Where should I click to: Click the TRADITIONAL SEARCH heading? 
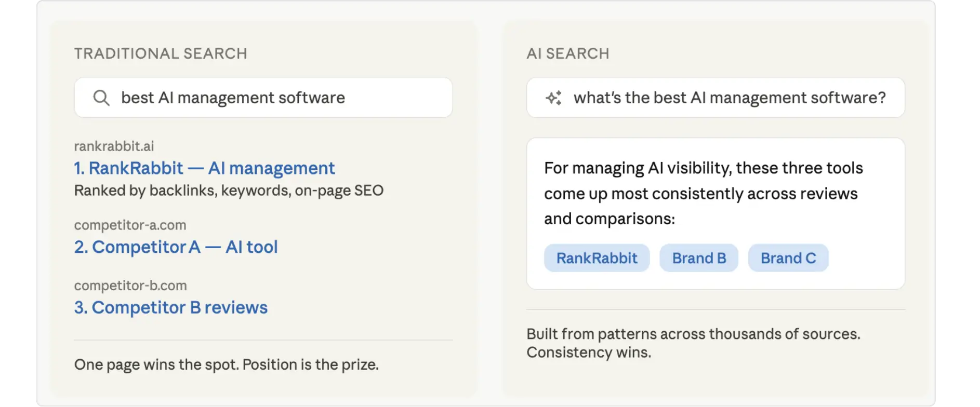(161, 53)
